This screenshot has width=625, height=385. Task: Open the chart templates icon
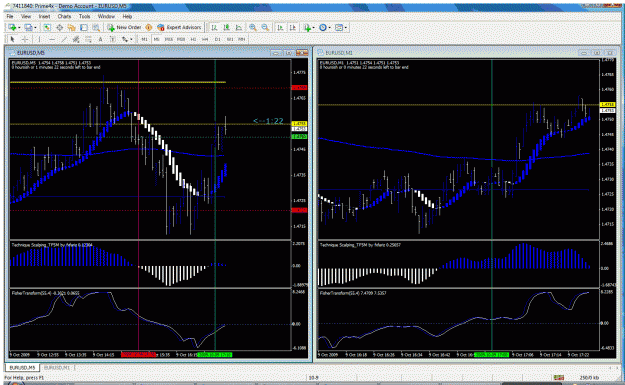[x=339, y=27]
